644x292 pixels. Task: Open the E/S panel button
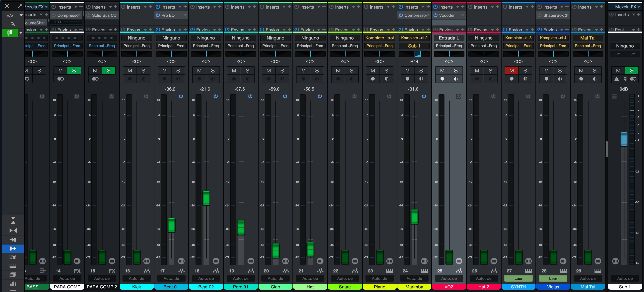point(10,15)
